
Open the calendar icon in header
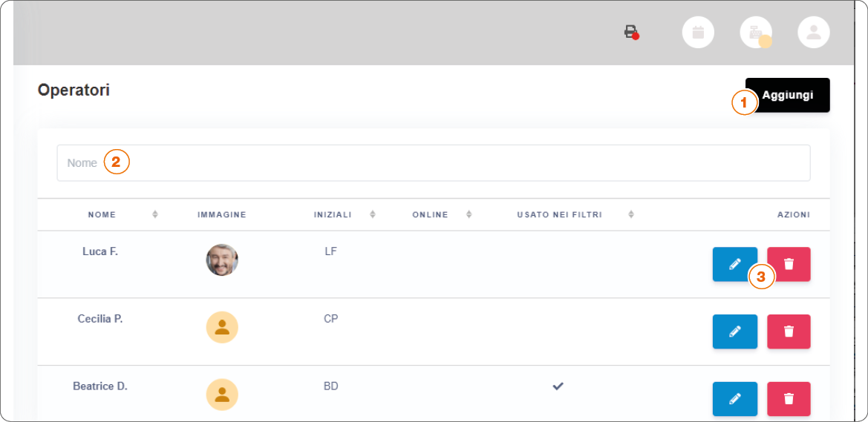tap(698, 33)
